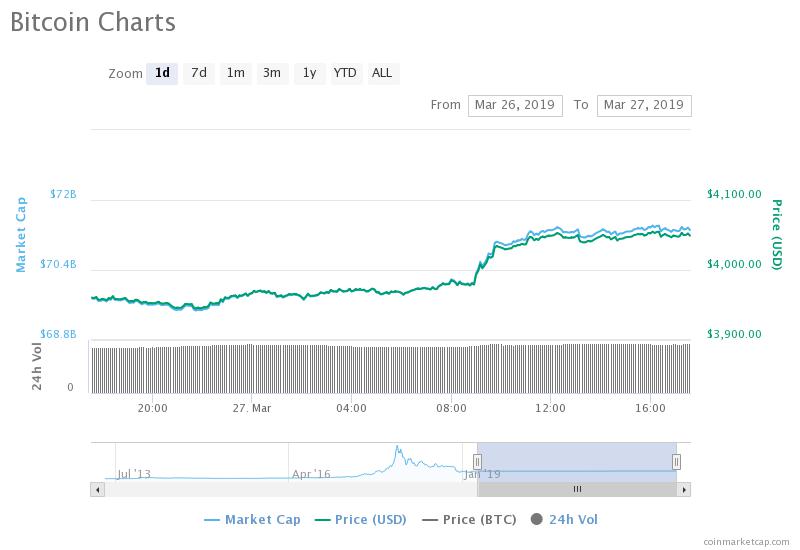Show ALL historical data

pos(382,73)
